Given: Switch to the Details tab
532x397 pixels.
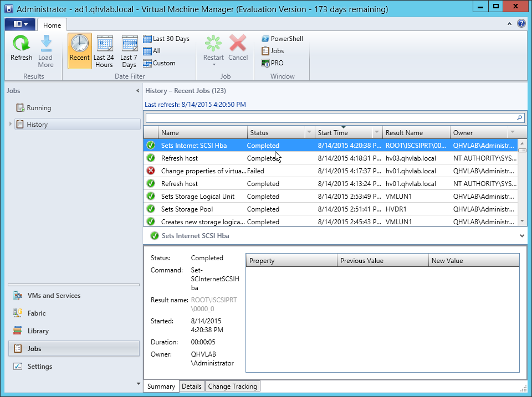Looking at the screenshot, I should pos(191,386).
